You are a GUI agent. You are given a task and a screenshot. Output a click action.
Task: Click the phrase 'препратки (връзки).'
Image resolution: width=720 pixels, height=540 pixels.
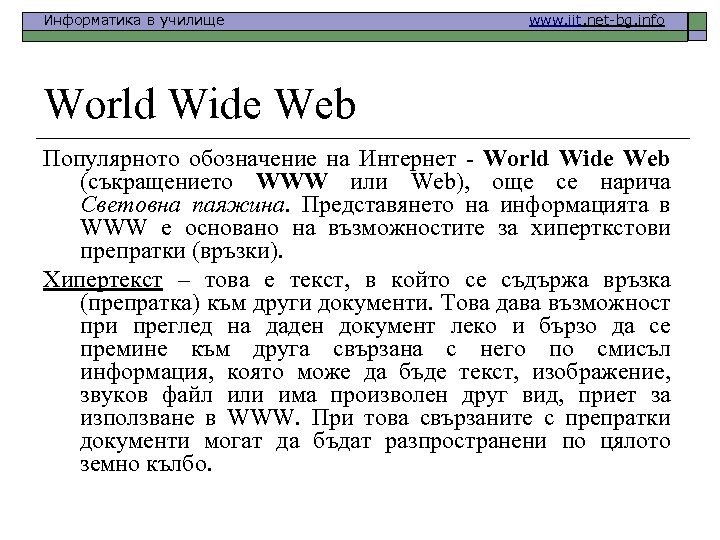(x=181, y=252)
